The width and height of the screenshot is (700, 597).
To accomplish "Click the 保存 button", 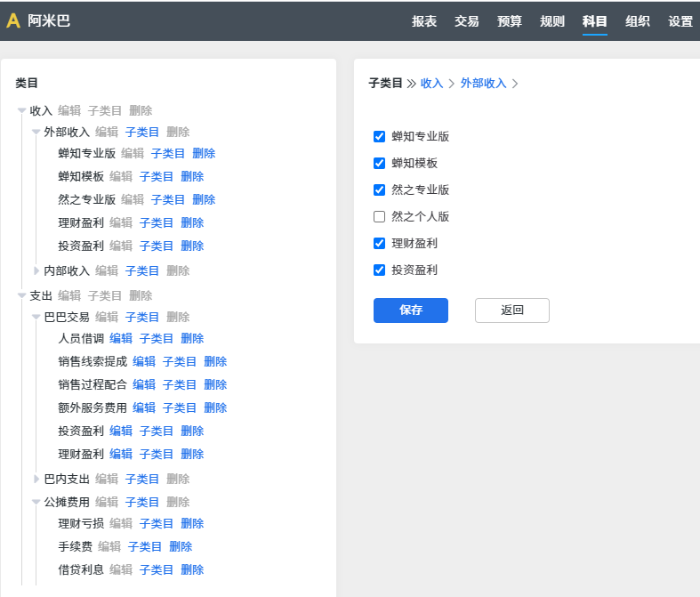I will pos(411,311).
